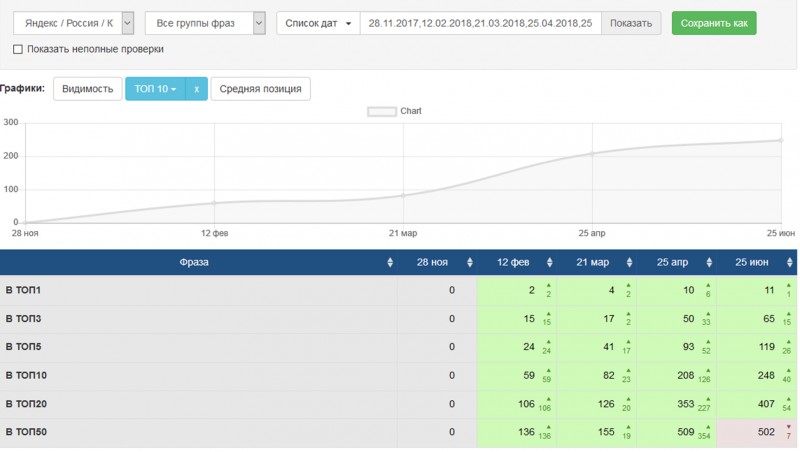Click value 82 in В ТОП10 row
This screenshot has width=800, height=452.
pos(608,375)
